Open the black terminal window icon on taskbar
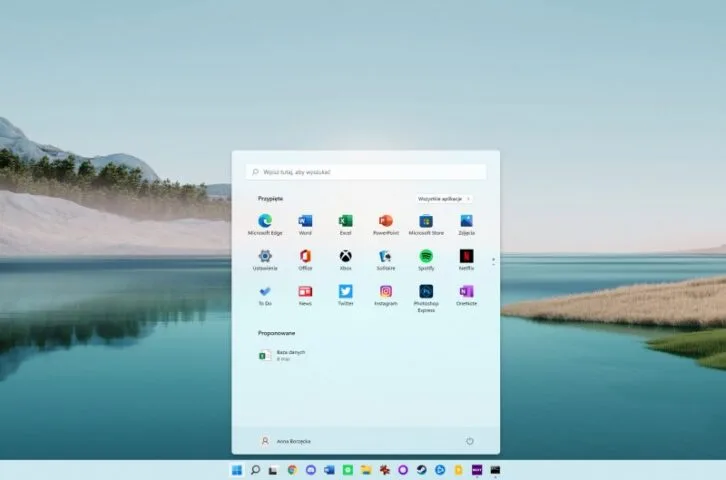Screen dimensions: 726x480 pyautogui.click(x=495, y=470)
